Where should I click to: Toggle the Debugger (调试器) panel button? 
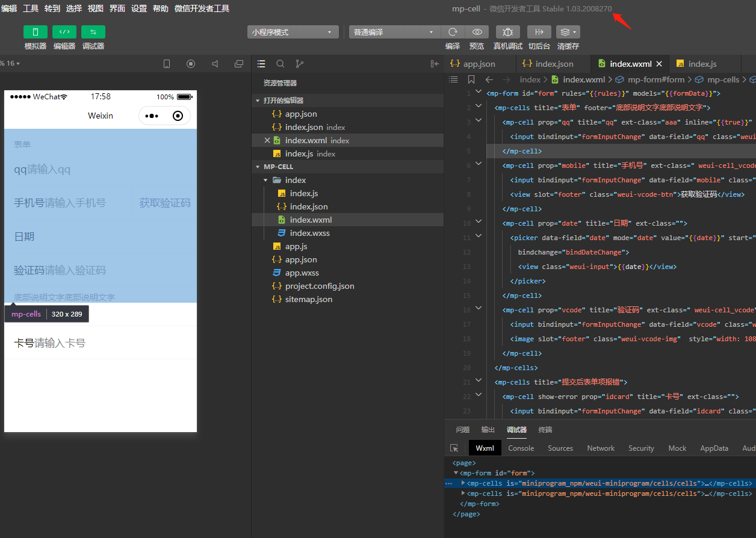pos(93,32)
